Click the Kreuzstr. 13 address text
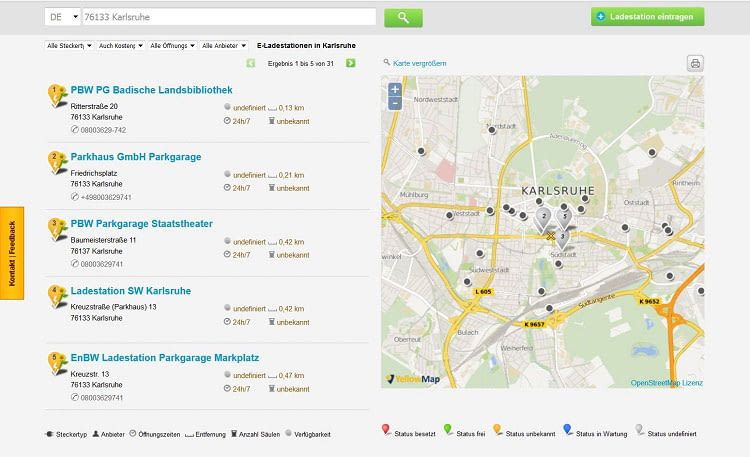This screenshot has width=750, height=457. click(90, 374)
